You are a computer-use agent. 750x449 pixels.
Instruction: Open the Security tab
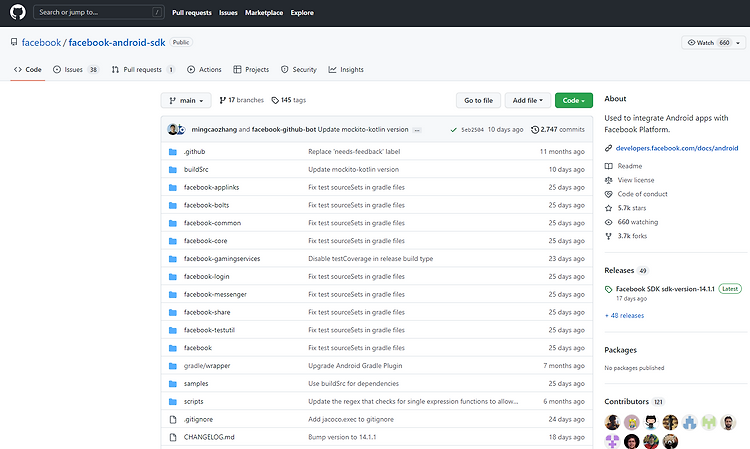[298, 70]
